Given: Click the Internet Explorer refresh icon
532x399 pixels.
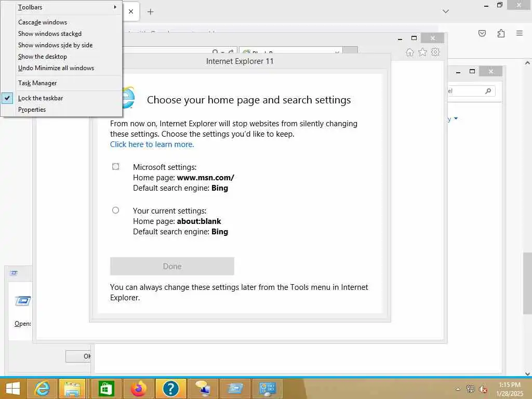Looking at the screenshot, I should [231, 52].
